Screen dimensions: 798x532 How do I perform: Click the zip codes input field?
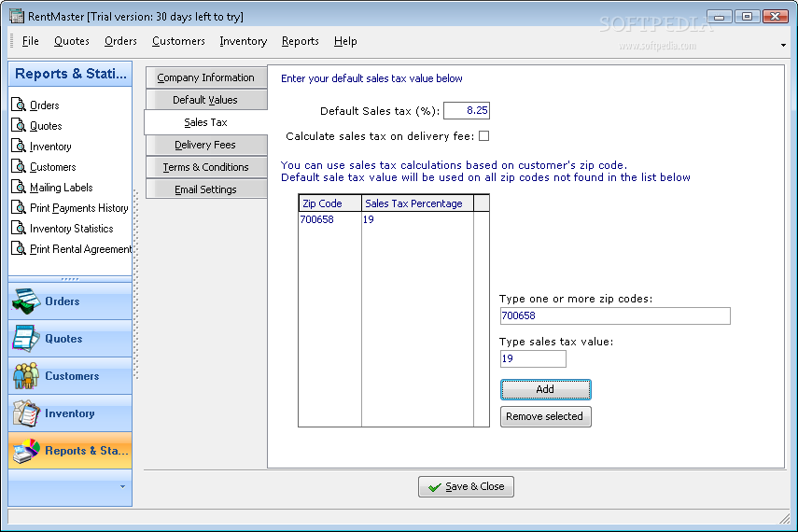(615, 315)
